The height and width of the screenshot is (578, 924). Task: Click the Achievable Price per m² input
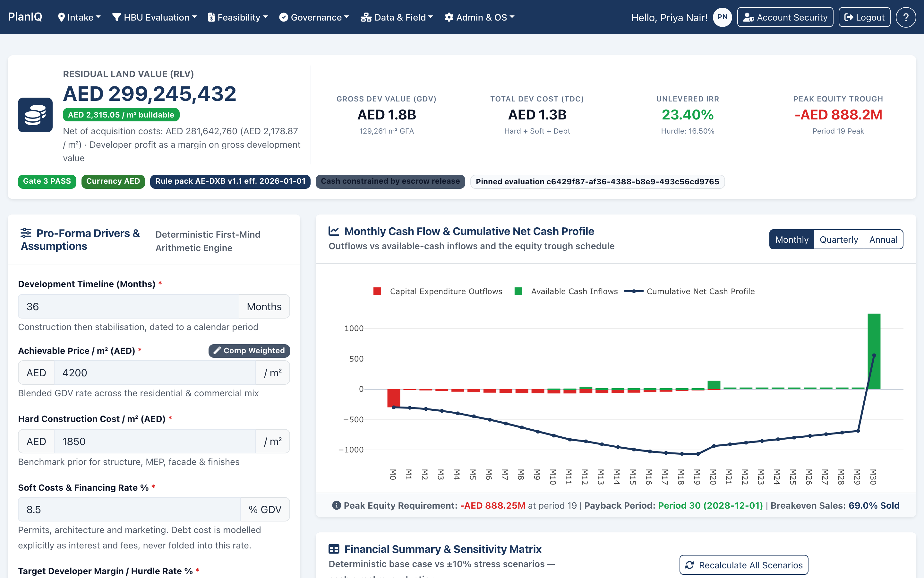(x=155, y=372)
